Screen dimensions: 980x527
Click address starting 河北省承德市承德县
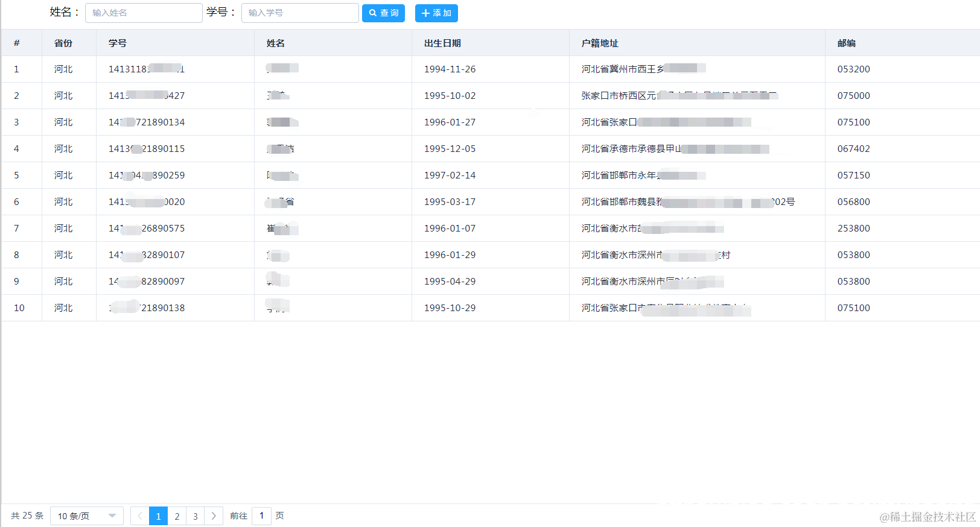pos(675,149)
